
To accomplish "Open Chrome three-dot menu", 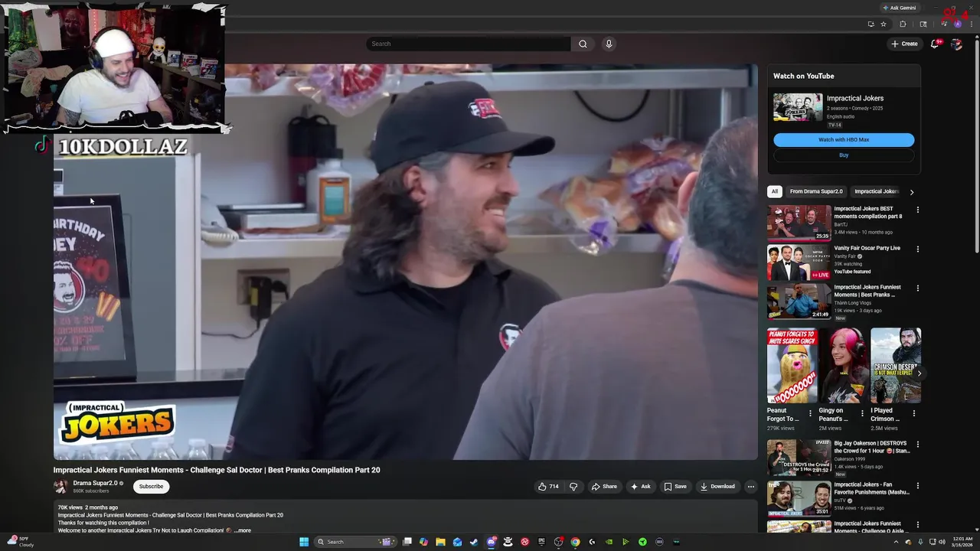I will point(972,24).
